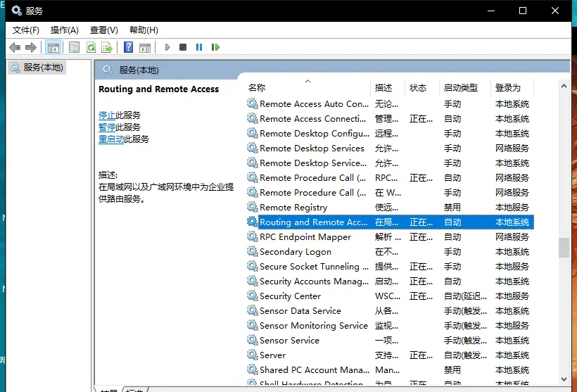
Task: Click gear icon of Remote Desktop Services row
Action: pyautogui.click(x=252, y=148)
